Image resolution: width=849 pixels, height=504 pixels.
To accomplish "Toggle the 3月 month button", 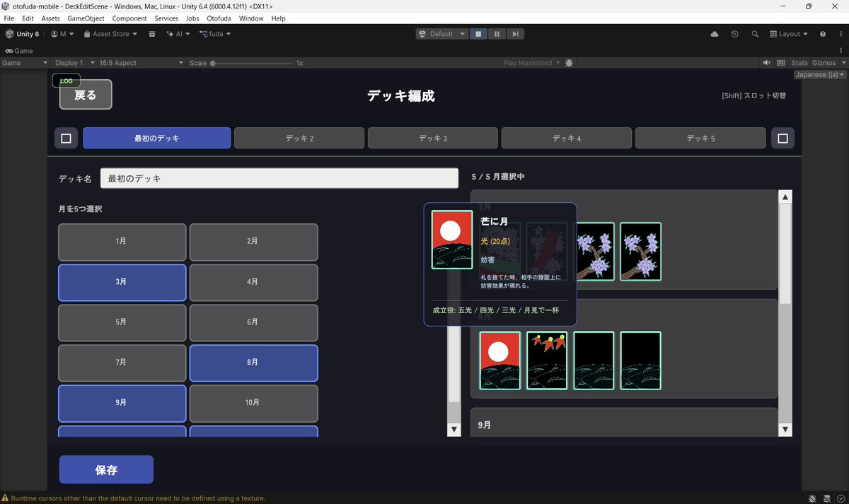I will [122, 282].
